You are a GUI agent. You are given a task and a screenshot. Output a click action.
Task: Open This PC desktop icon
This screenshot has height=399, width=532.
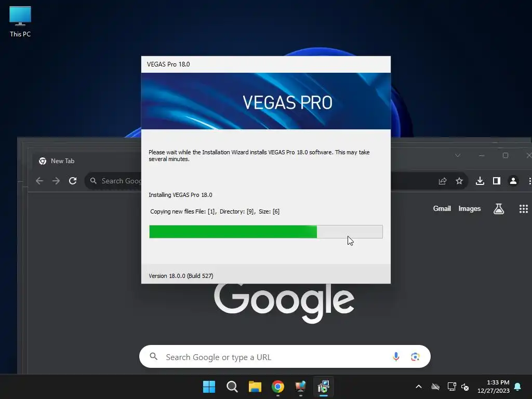(20, 21)
